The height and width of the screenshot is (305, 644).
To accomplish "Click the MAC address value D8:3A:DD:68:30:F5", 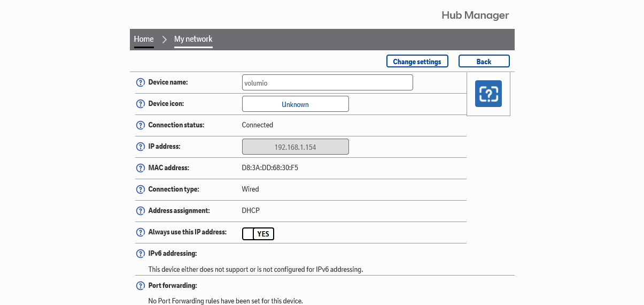I will click(270, 167).
